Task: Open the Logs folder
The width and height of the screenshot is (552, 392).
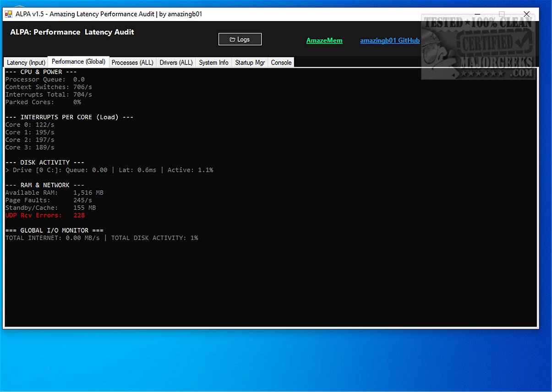Action: 240,39
